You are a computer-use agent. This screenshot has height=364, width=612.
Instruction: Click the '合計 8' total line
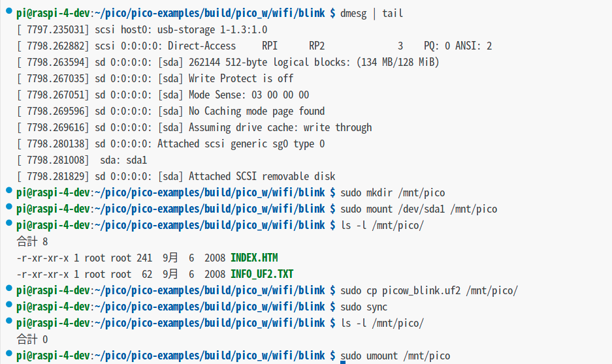pyautogui.click(x=33, y=241)
